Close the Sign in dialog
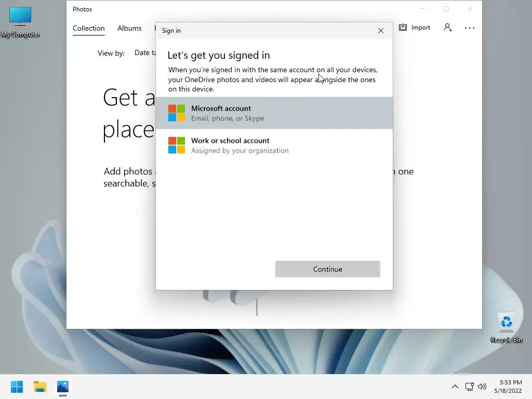This screenshot has width=532, height=399. (x=381, y=31)
